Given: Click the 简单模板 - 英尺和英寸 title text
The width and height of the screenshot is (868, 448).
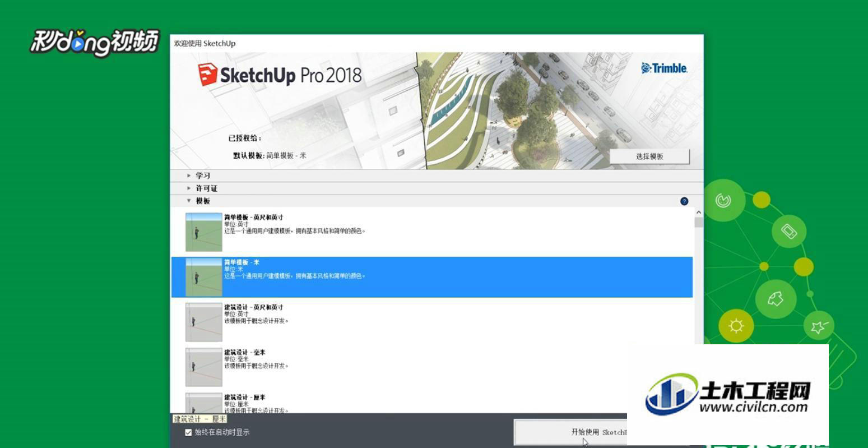Looking at the screenshot, I should point(253,217).
